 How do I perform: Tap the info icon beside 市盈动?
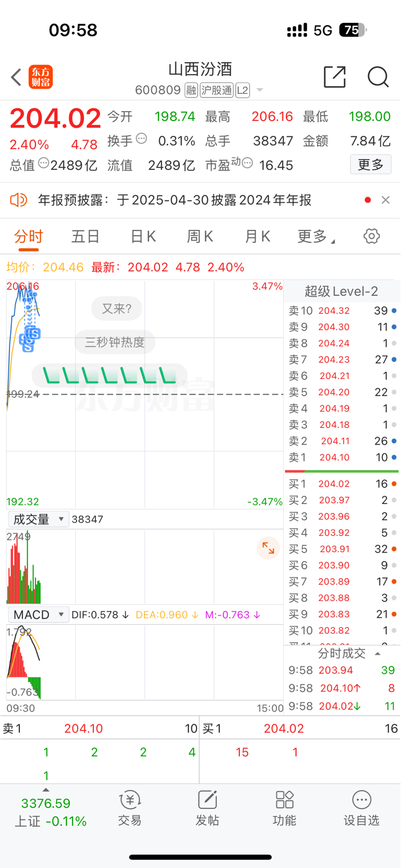coord(248,163)
